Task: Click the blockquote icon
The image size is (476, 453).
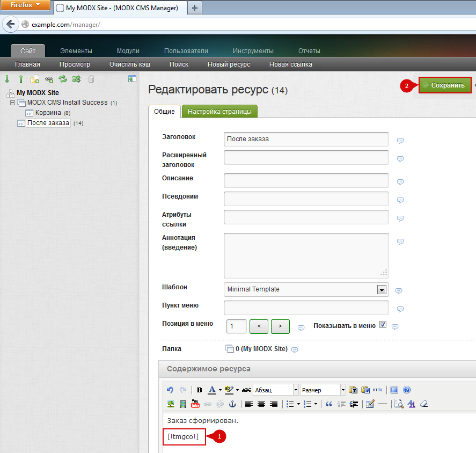Action: (x=329, y=404)
